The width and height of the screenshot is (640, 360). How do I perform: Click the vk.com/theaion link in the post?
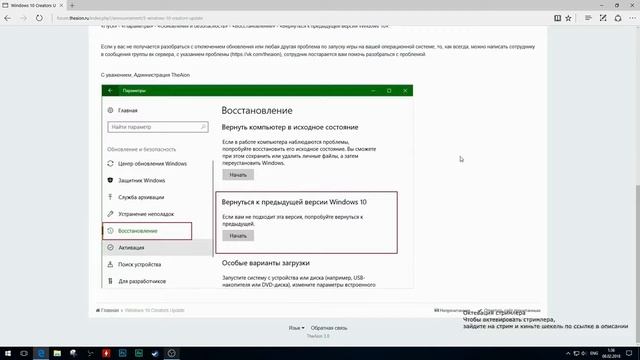click(256, 54)
